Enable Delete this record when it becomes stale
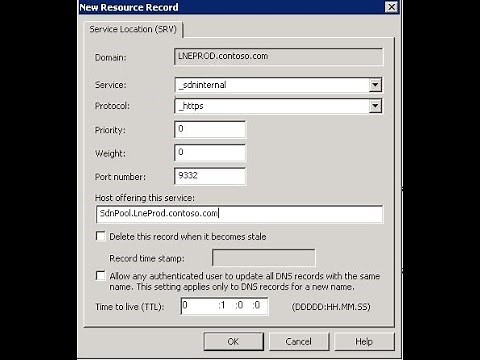The image size is (480, 360). (x=100, y=236)
